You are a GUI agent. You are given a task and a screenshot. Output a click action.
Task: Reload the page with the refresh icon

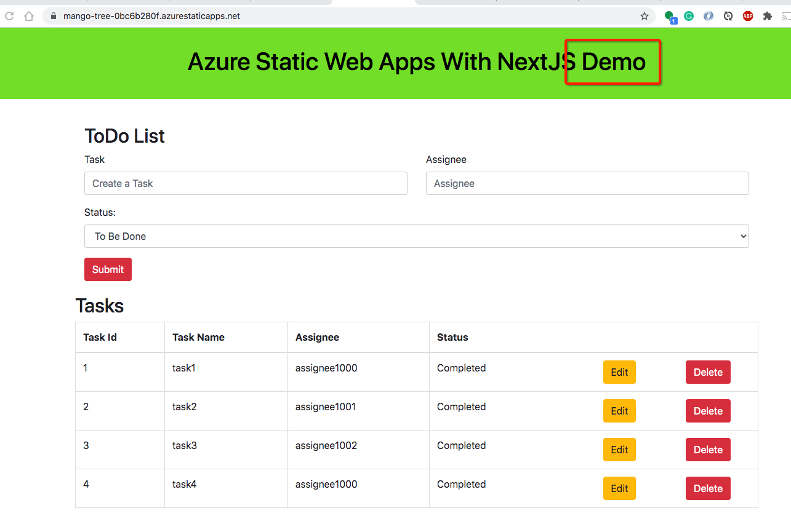(x=9, y=16)
